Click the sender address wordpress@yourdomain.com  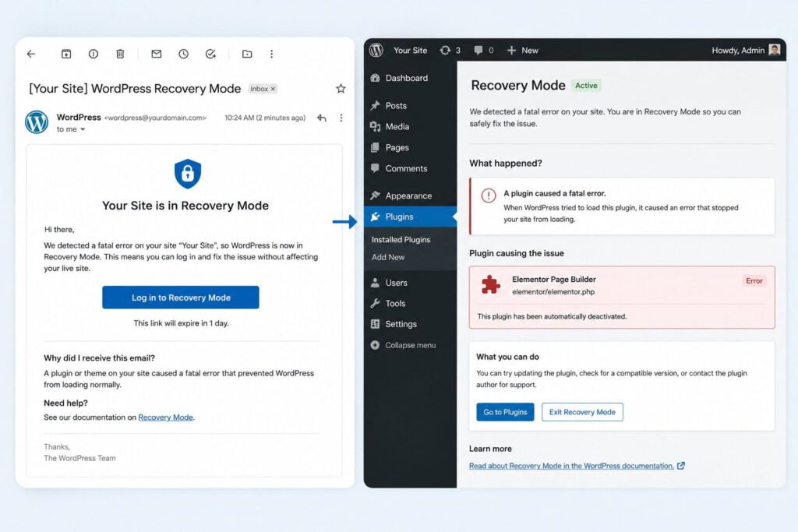(155, 118)
